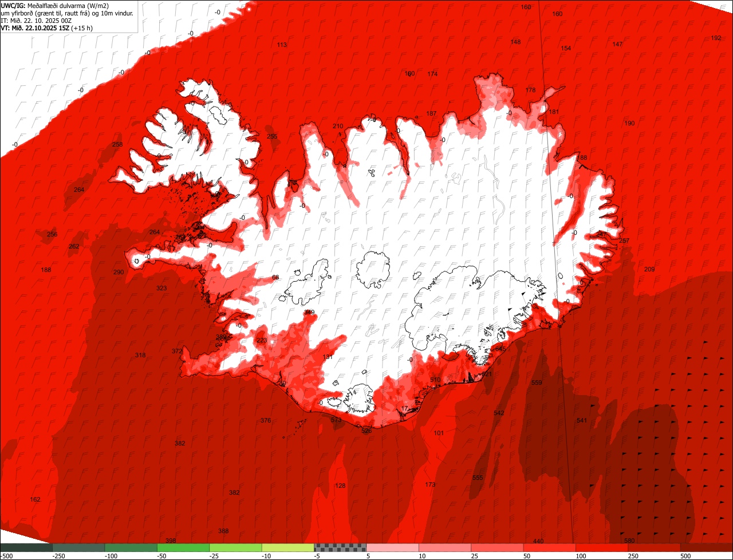Screen dimensions: 733x560
Task: Click the flux value '372' off the southwest coast
Action: (177, 351)
